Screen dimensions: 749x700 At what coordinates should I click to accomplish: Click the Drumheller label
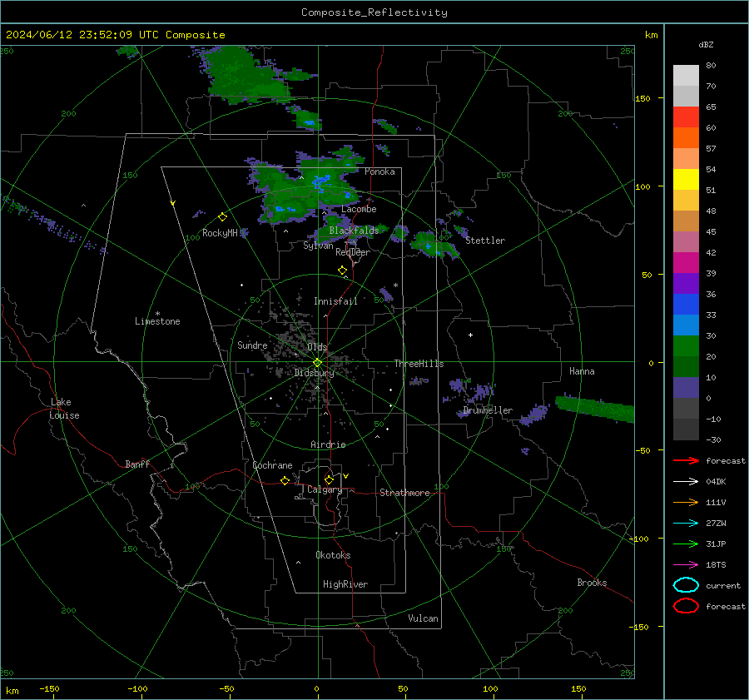coord(488,410)
